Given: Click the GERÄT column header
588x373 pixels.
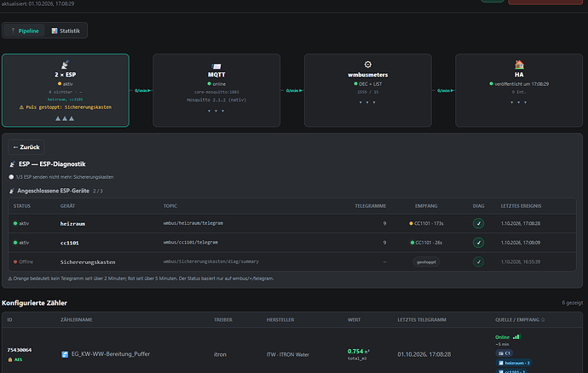Looking at the screenshot, I should pos(68,206).
